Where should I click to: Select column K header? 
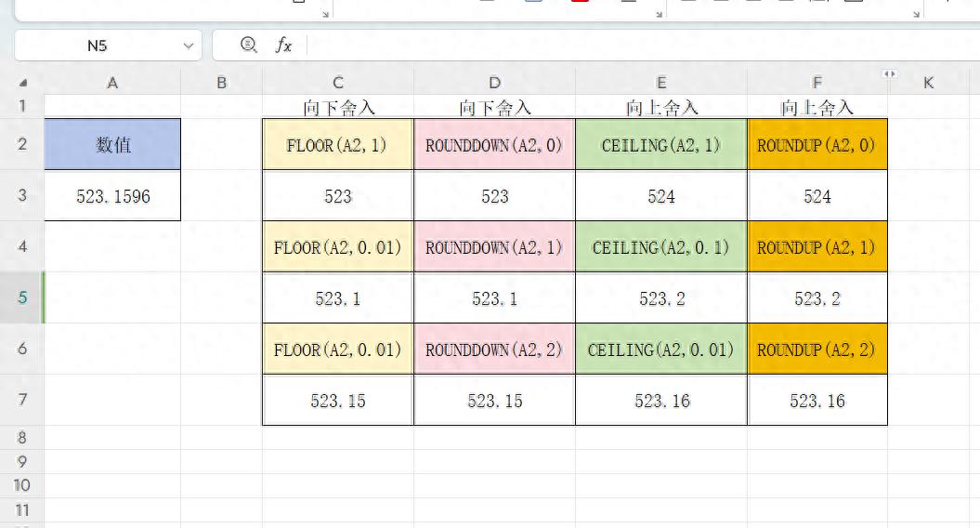point(929,83)
